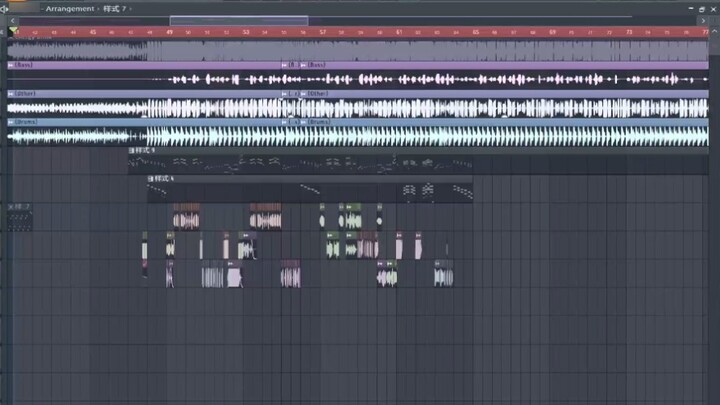Jump to bar 49 on timeline ruler
The image size is (720, 405).
tap(169, 32)
